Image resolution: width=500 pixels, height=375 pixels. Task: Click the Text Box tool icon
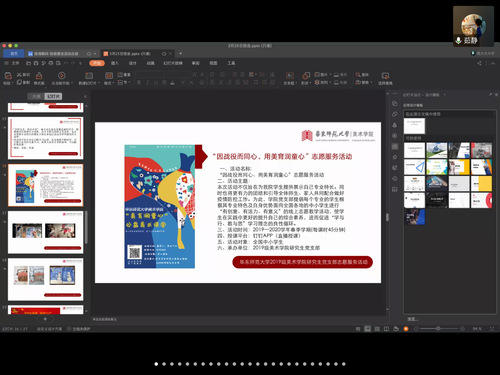[x=290, y=76]
